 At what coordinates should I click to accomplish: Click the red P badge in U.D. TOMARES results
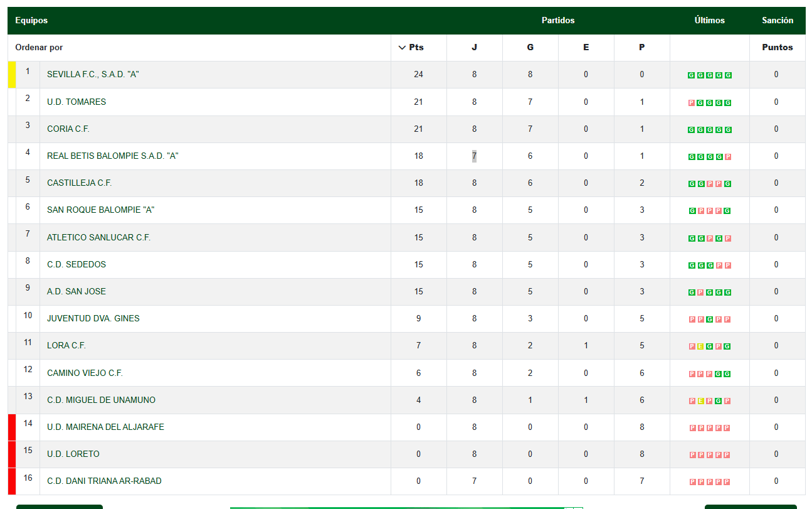click(x=692, y=103)
